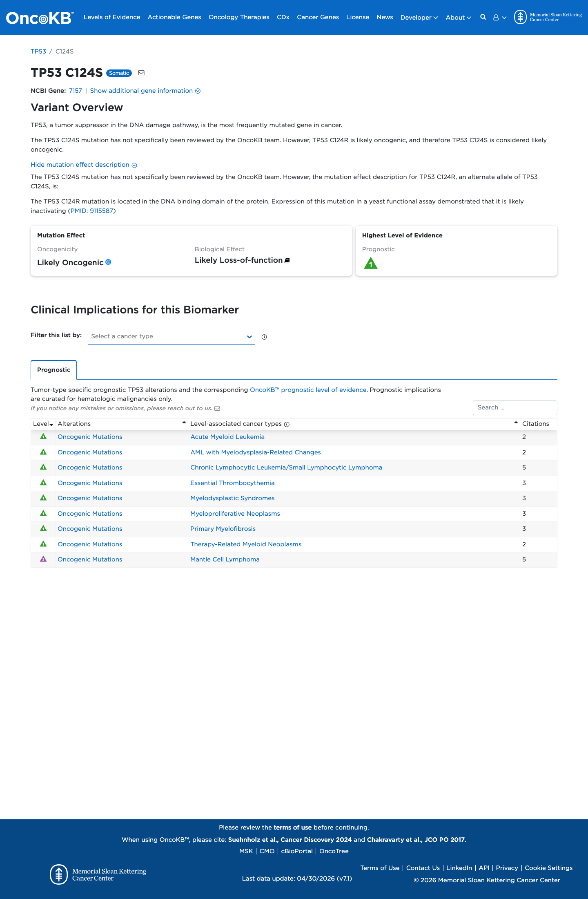Open Cancer Genes nav item
The width and height of the screenshot is (588, 899).
318,17
